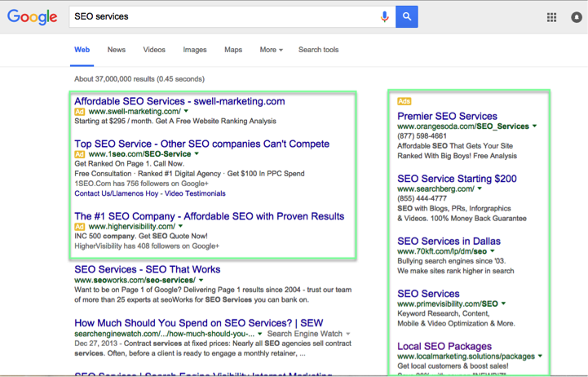The width and height of the screenshot is (588, 377).
Task: Open Premier SEO Services ad
Action: [x=448, y=117]
